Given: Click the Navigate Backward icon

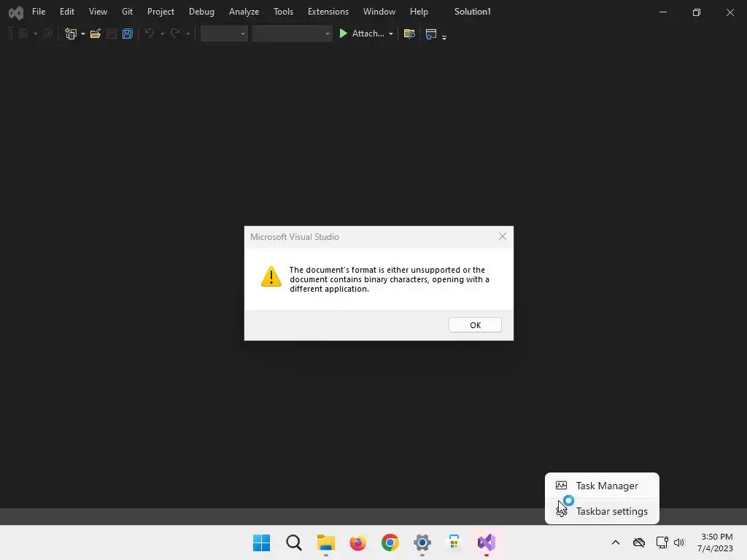Looking at the screenshot, I should 23,34.
